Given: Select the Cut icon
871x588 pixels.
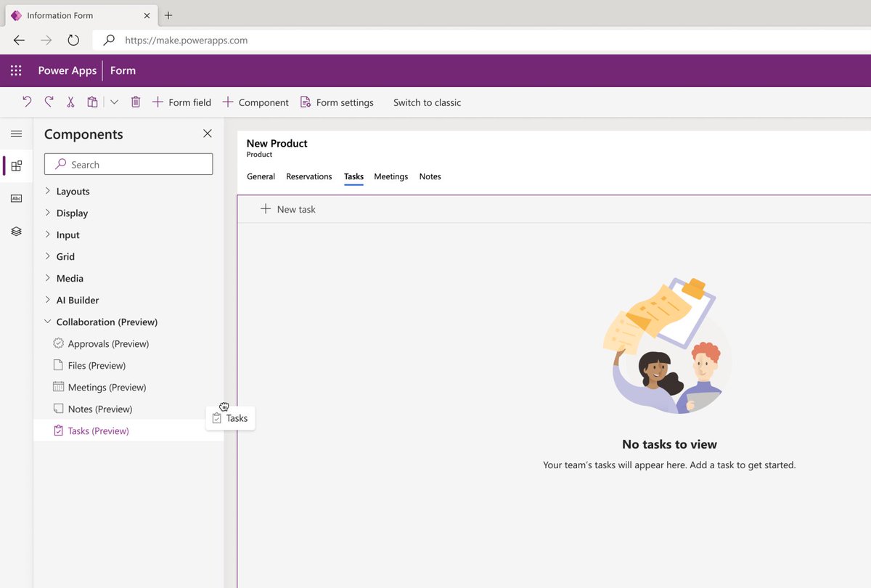Looking at the screenshot, I should [70, 102].
